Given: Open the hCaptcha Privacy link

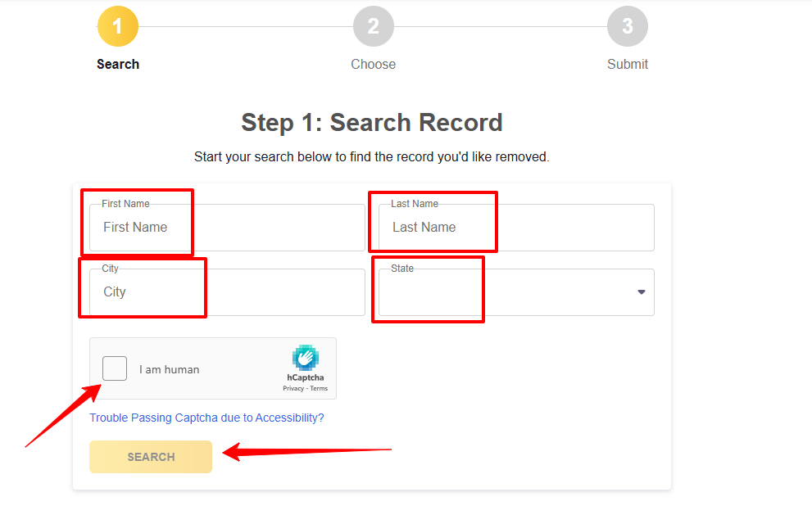Looking at the screenshot, I should pyautogui.click(x=293, y=388).
